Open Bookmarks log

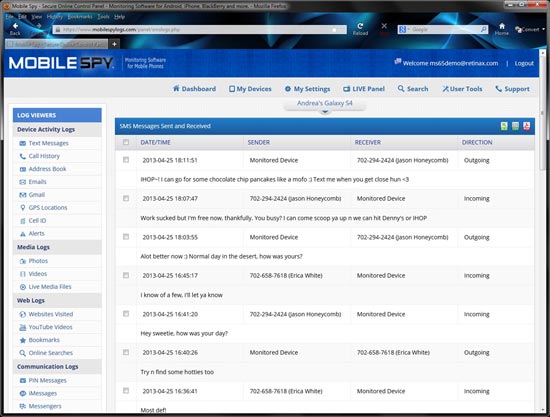click(x=44, y=340)
